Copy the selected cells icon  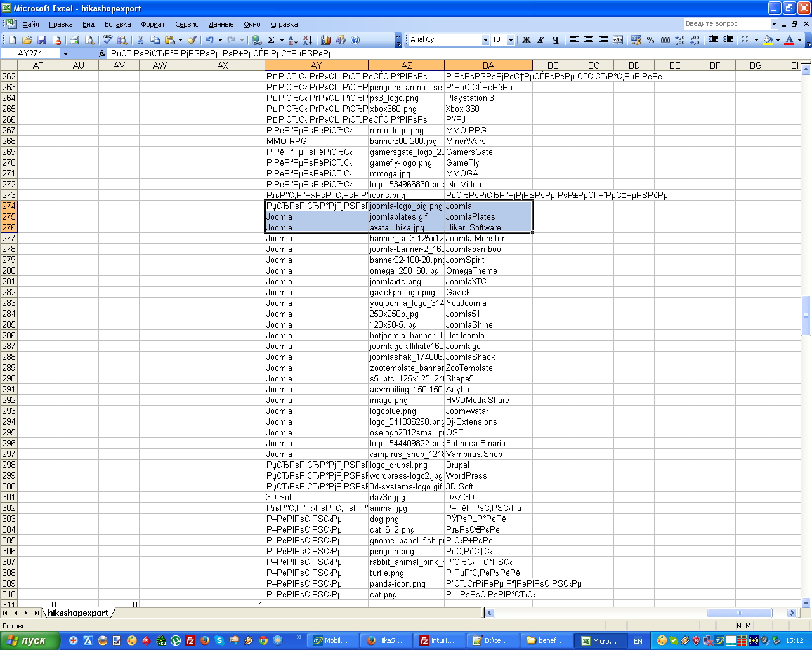[155, 40]
